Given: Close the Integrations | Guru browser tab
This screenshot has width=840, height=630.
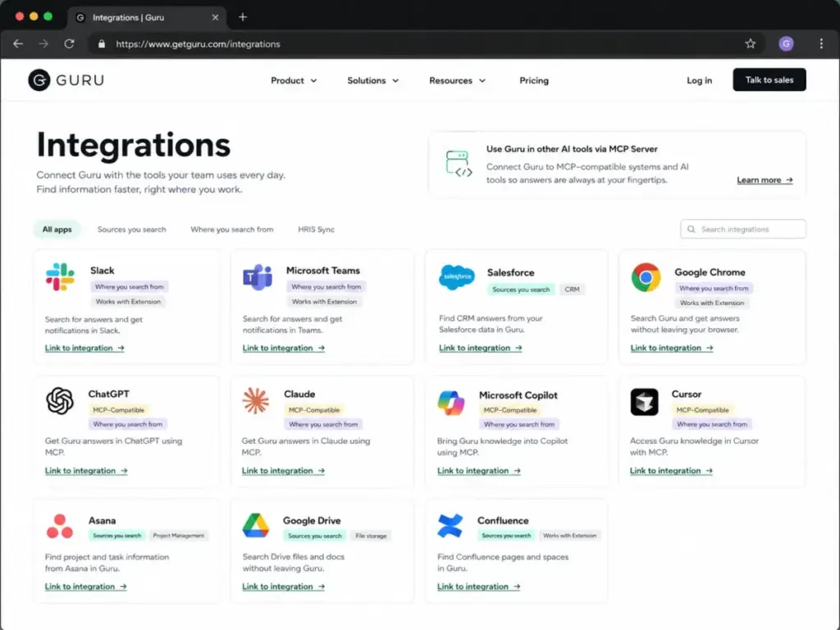Looking at the screenshot, I should point(215,17).
